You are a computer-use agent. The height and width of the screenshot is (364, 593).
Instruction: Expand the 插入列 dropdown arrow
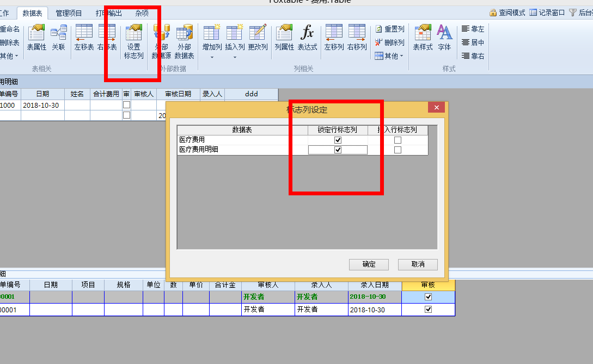(x=235, y=57)
